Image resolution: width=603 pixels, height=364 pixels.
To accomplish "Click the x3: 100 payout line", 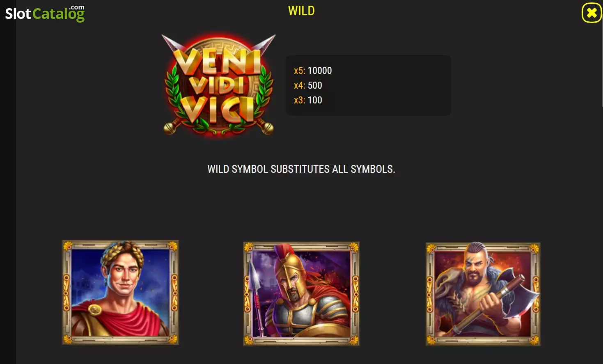I will [308, 100].
